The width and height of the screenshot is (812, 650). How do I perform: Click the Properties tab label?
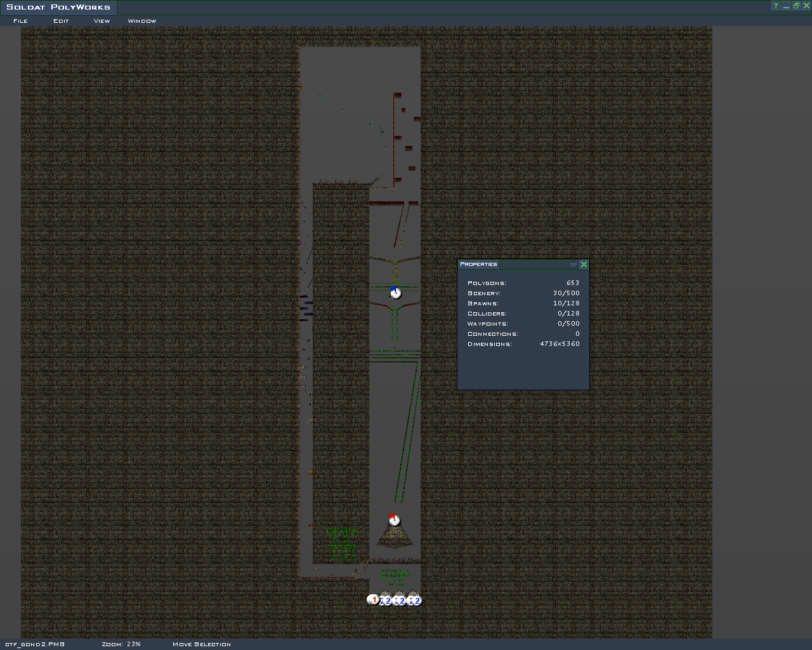478,264
